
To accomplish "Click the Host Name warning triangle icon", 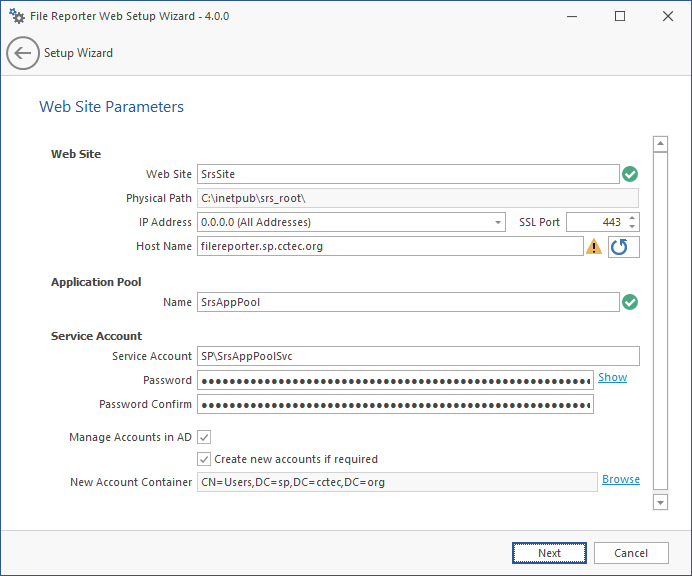I will point(594,247).
